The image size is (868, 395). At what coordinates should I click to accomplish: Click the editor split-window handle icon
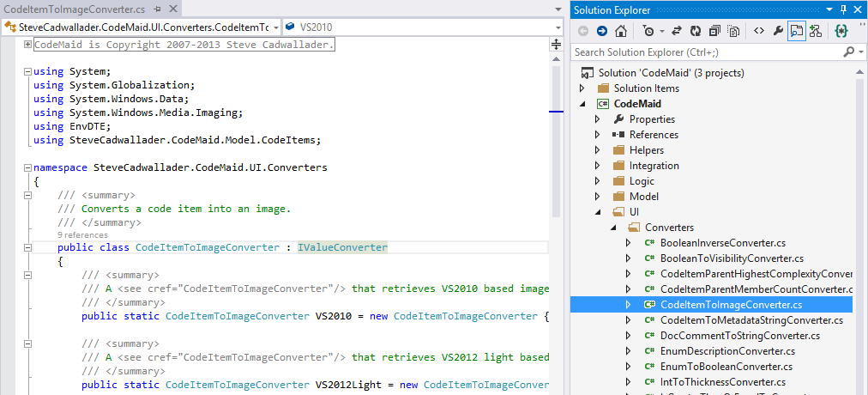click(x=557, y=45)
